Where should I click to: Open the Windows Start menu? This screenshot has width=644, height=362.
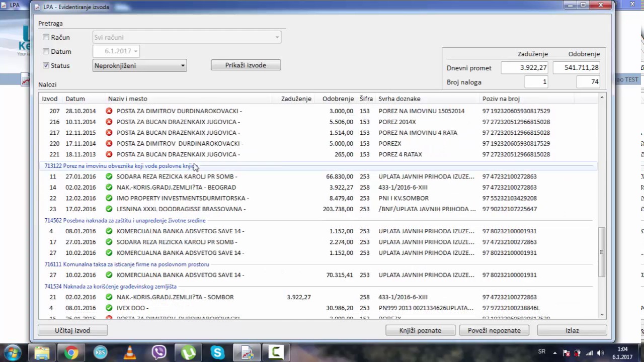click(13, 352)
